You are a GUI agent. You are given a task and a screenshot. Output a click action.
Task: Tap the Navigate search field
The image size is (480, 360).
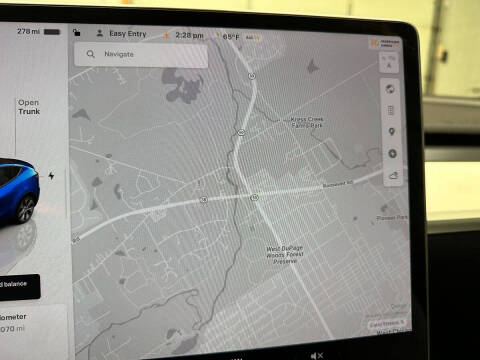pyautogui.click(x=141, y=54)
